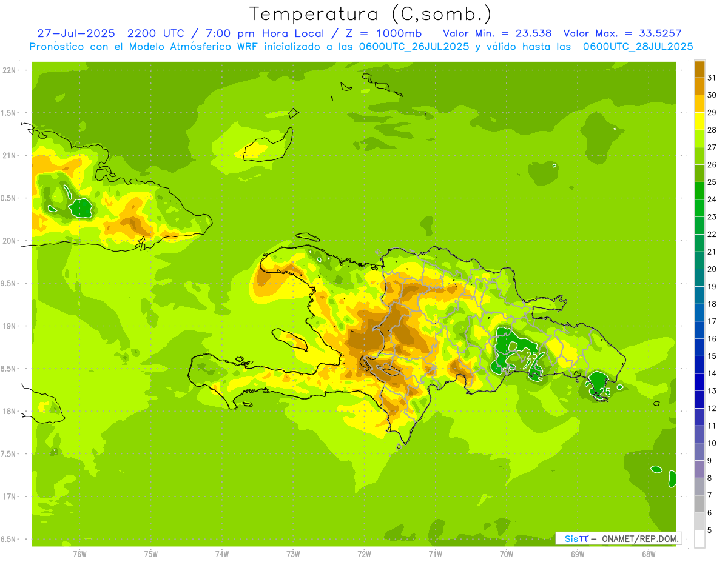Image resolution: width=728 pixels, height=562 pixels.
Task: Click the "20" color scale label
Action: click(712, 269)
